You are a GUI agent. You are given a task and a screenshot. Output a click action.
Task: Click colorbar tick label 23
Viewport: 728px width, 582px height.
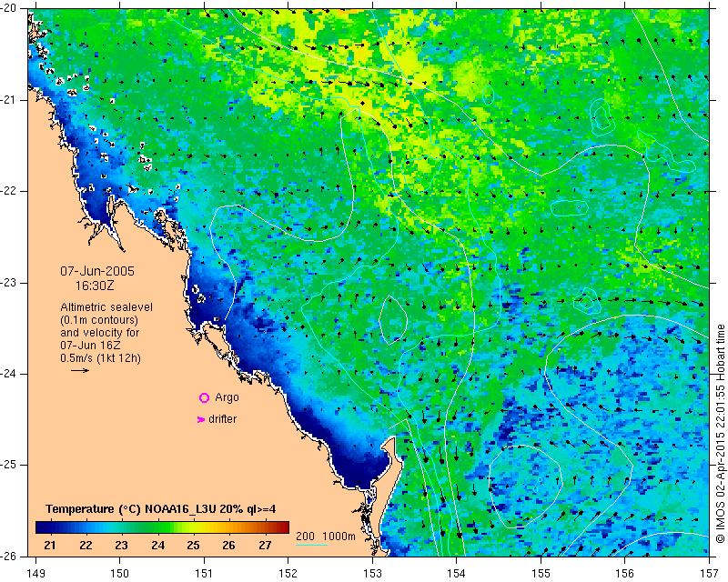[121, 546]
